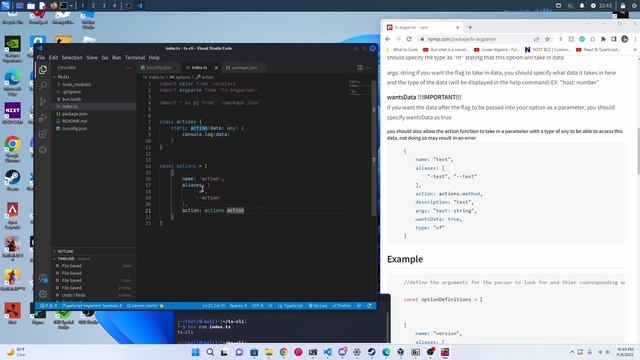
Task: Open the Edit menu in VS Code
Action: [53, 58]
